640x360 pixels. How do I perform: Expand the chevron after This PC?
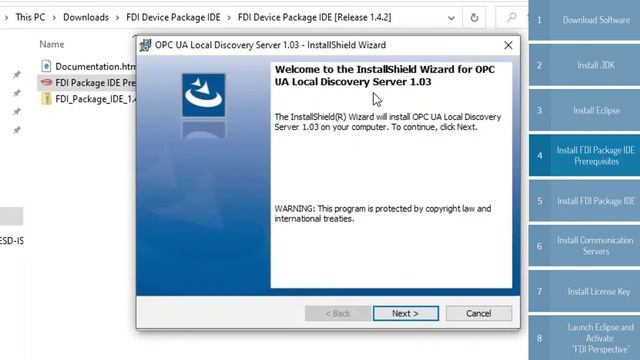[54, 18]
